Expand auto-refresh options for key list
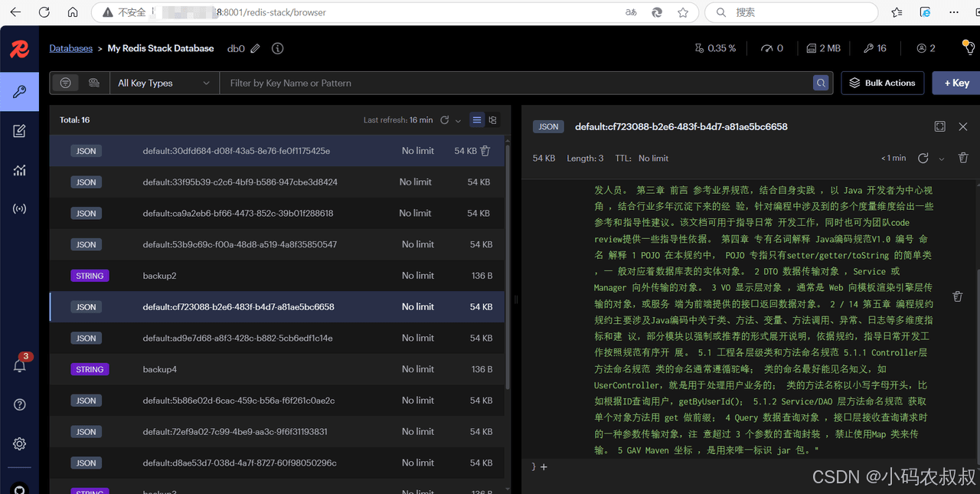Viewport: 980px width, 494px height. point(458,121)
